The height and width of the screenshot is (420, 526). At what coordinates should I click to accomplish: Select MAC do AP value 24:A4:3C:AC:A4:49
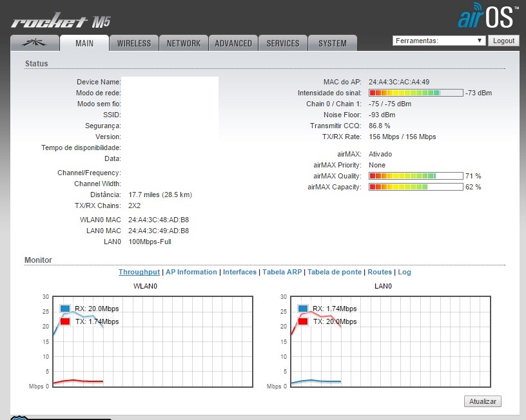pos(399,82)
